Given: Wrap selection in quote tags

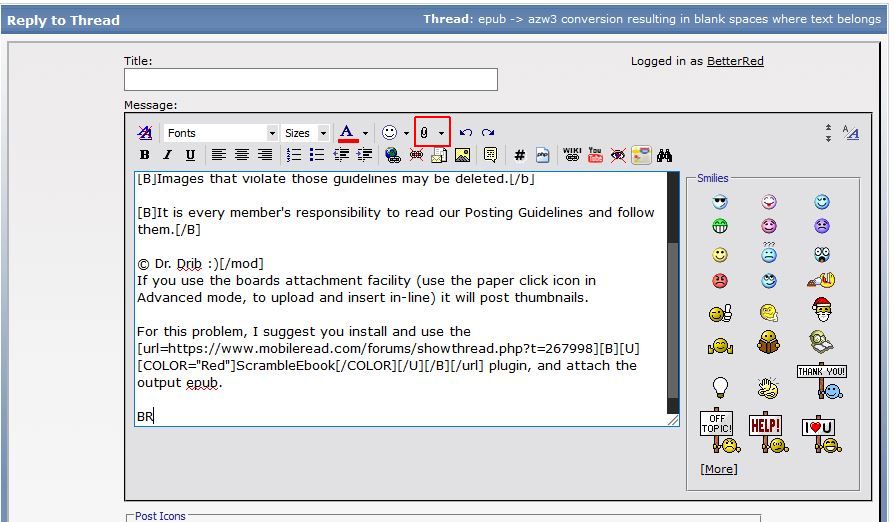Looking at the screenshot, I should [490, 155].
